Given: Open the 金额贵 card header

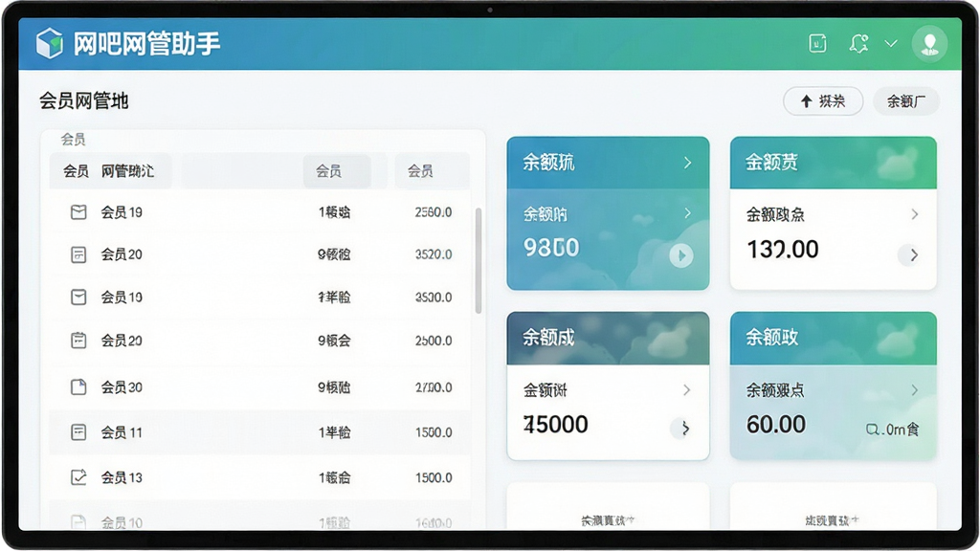Looking at the screenshot, I should point(834,163).
